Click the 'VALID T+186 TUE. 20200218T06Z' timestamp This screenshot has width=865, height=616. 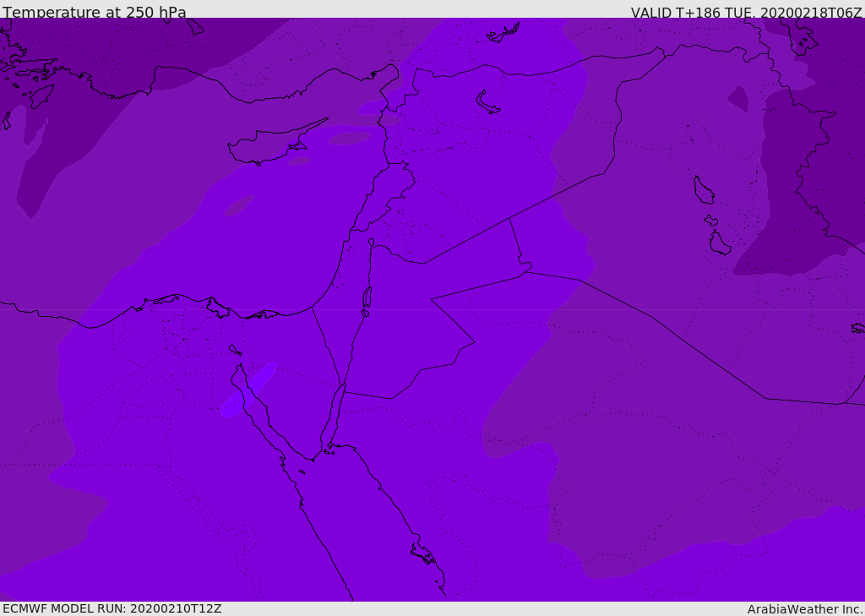(x=747, y=13)
